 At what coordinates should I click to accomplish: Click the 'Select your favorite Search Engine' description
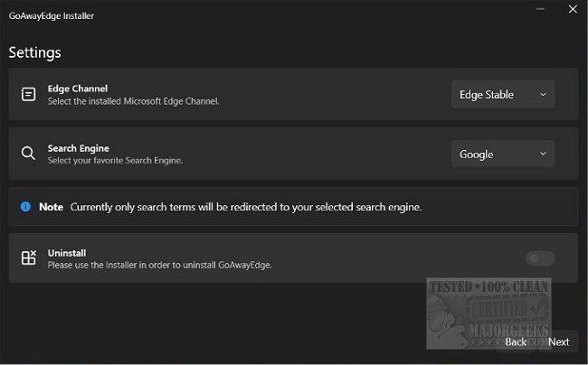coord(115,160)
